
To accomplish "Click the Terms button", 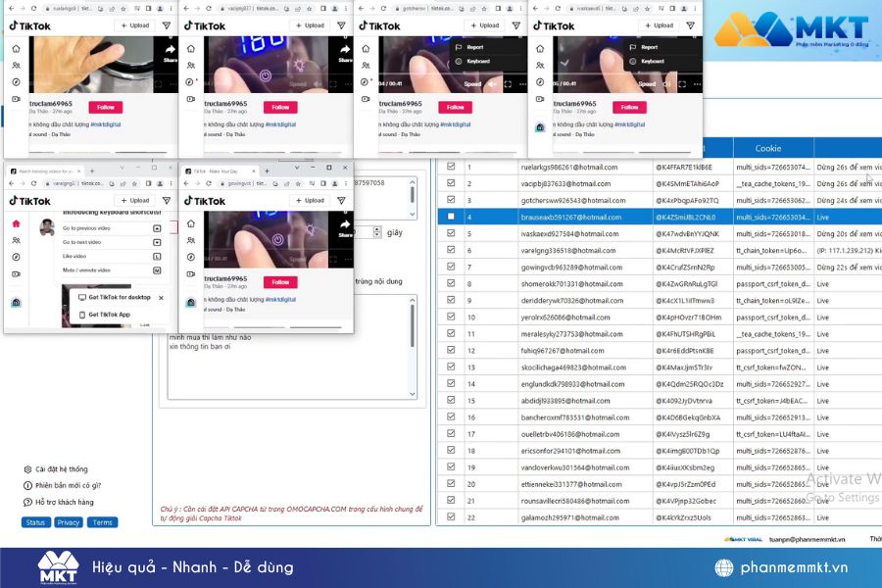I will tap(102, 522).
